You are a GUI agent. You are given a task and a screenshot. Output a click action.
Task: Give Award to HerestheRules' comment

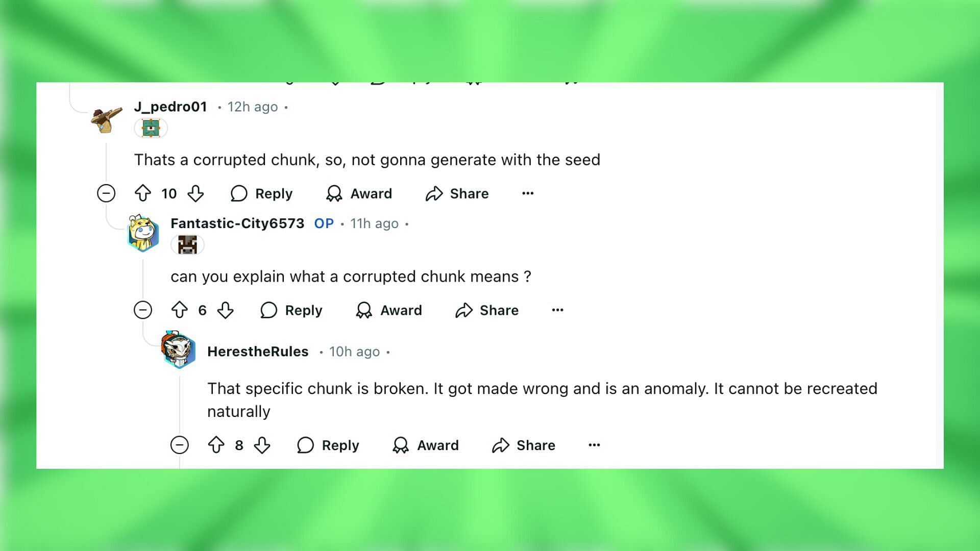pos(426,445)
